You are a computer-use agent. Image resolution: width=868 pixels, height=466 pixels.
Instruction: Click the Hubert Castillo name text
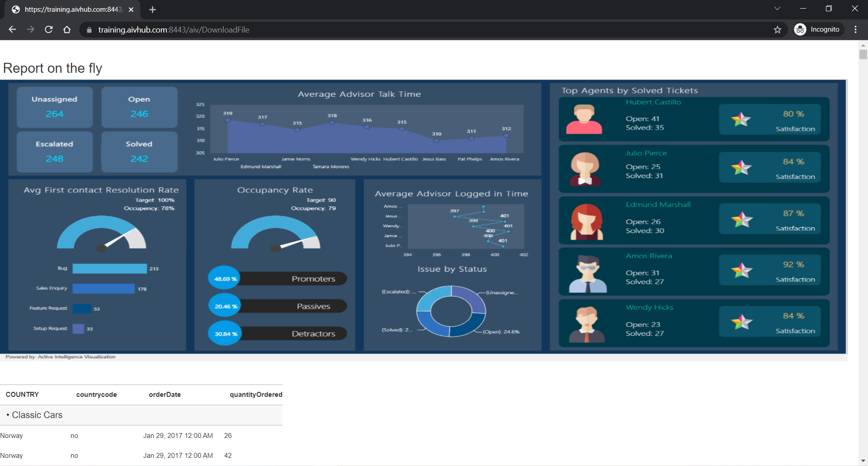pos(653,102)
